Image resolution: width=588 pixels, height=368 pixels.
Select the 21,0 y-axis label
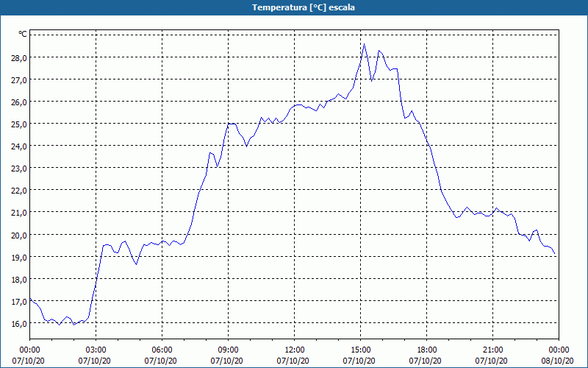19,213
